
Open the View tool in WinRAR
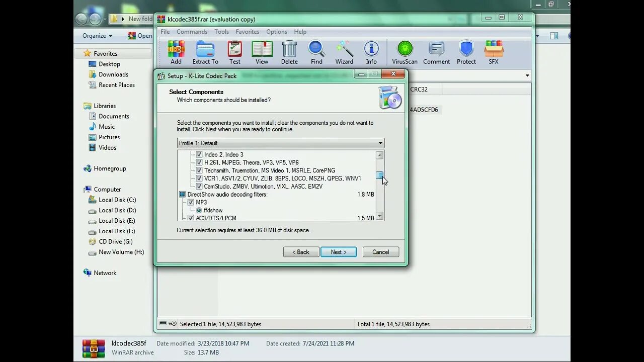point(262,53)
